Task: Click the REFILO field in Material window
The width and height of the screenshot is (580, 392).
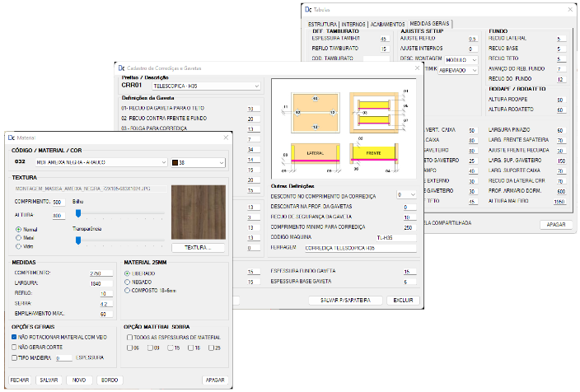Action: (105, 294)
